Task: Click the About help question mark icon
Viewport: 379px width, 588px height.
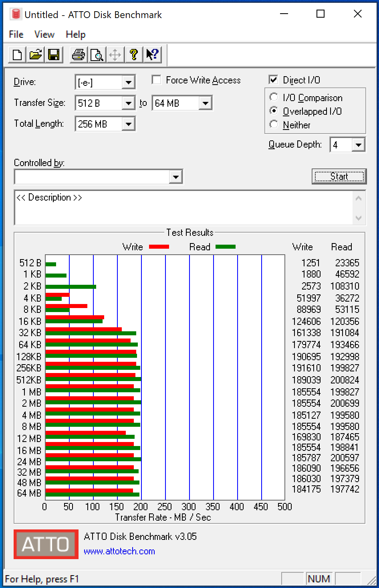Action: 134,55
